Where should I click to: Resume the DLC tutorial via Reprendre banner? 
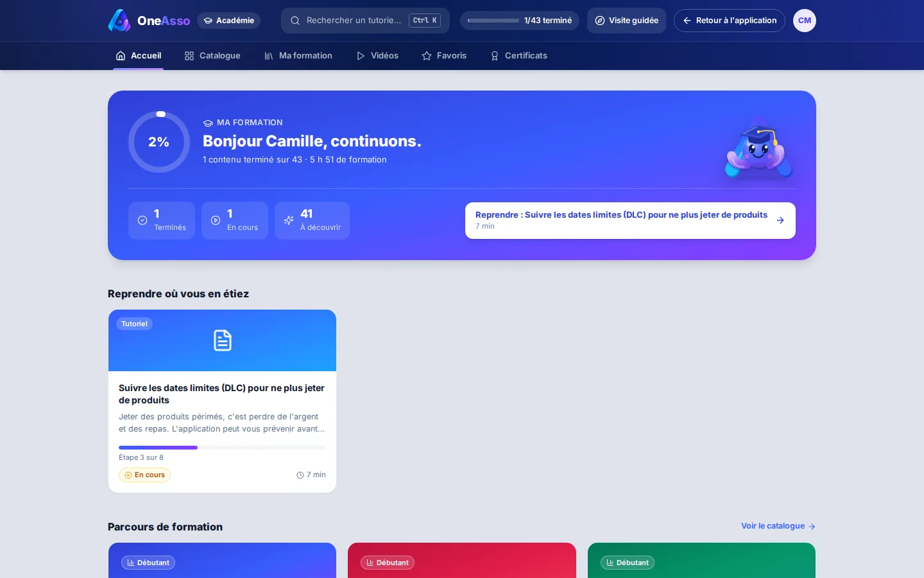pyautogui.click(x=630, y=220)
